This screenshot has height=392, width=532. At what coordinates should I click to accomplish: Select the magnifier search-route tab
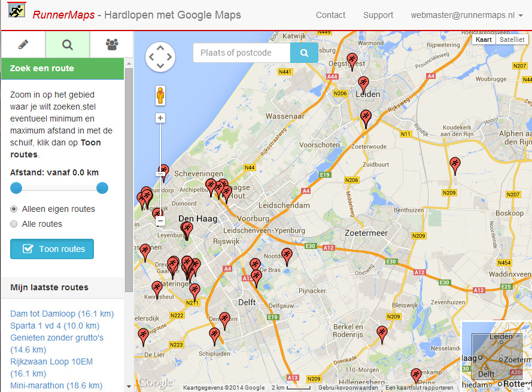pos(68,44)
